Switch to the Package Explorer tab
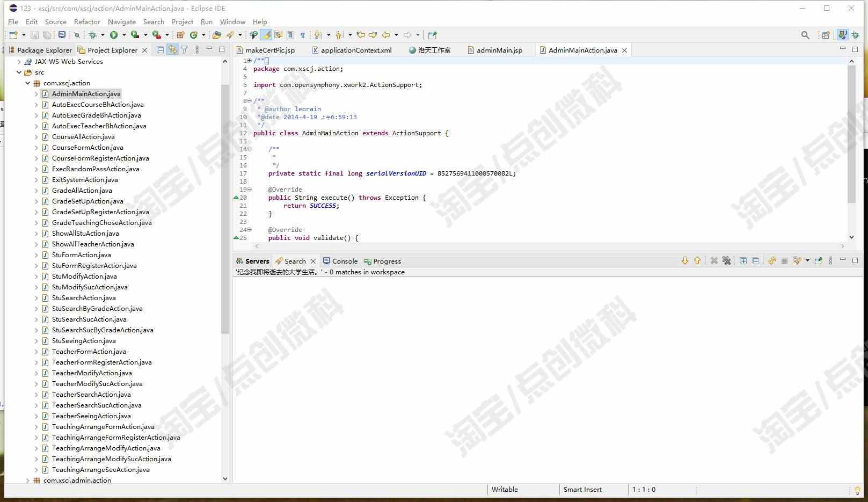Viewport: 868px width, 502px height. [40, 50]
